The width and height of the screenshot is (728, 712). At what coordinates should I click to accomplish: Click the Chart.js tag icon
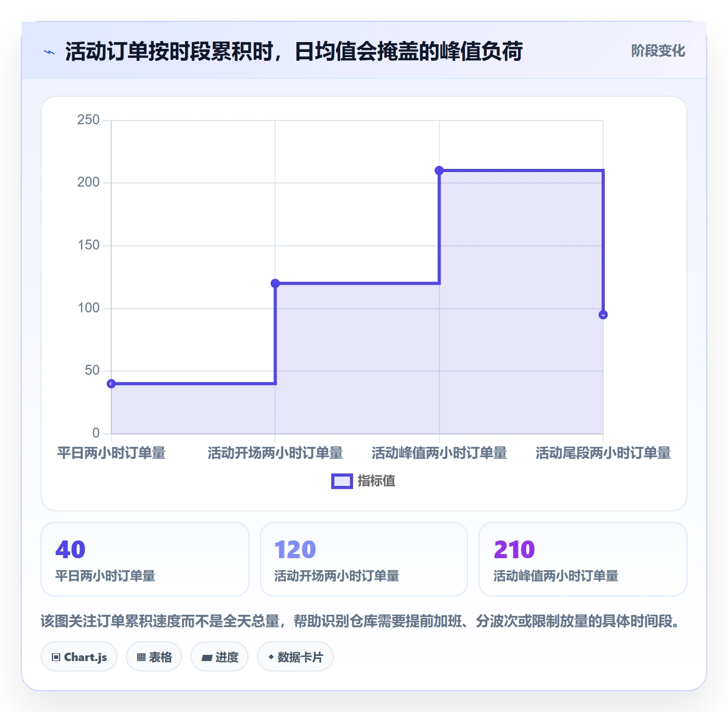[x=56, y=657]
